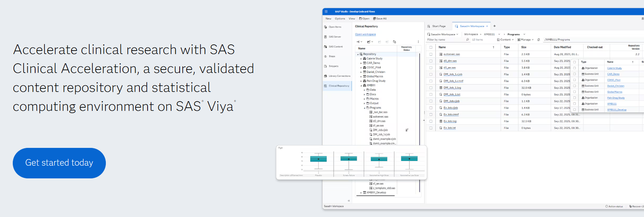Select the Clinical Repository sidebar panel
The image size is (644, 217).
pos(337,86)
